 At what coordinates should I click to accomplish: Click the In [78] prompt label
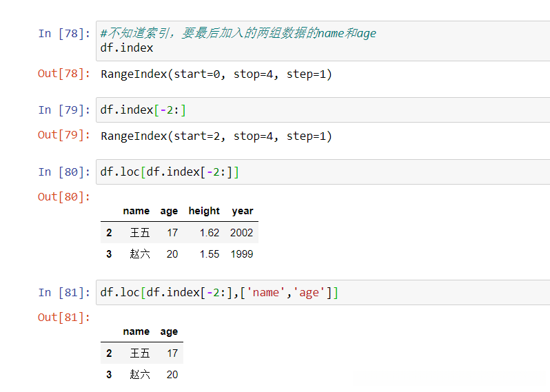(64, 34)
